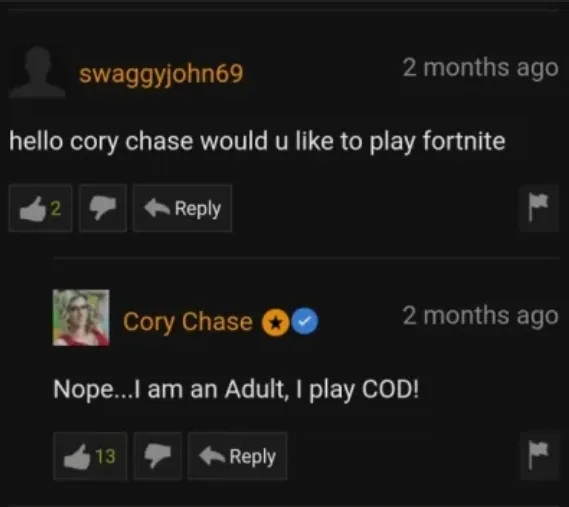
Task: Click the like count 13
Action: (x=105, y=456)
